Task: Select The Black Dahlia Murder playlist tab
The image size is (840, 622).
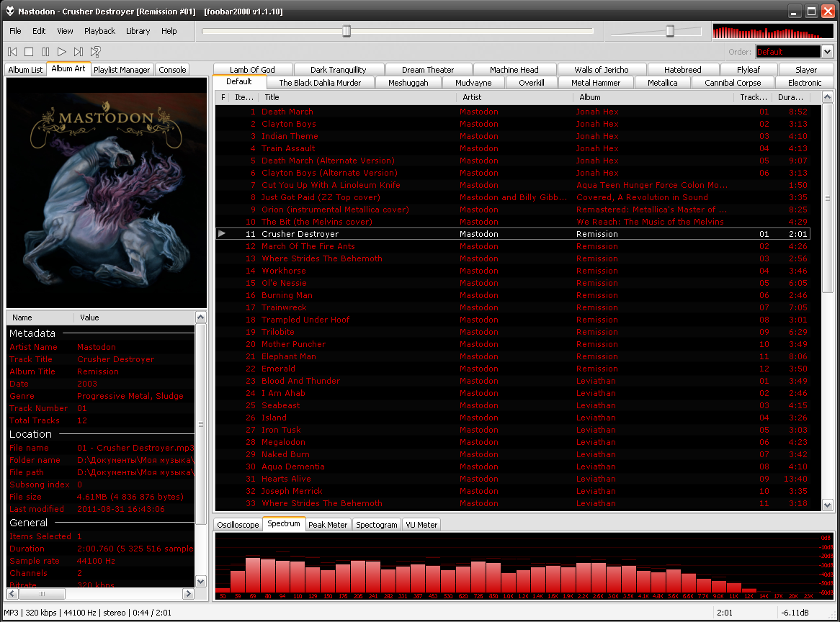Action: pyautogui.click(x=320, y=83)
